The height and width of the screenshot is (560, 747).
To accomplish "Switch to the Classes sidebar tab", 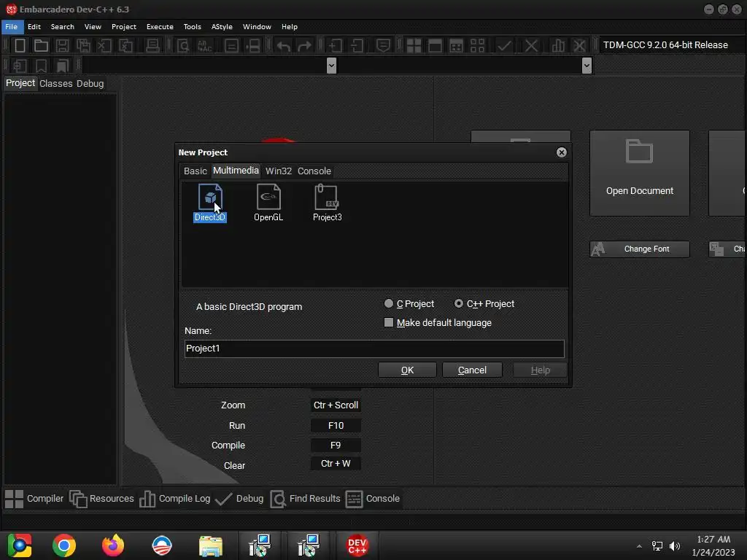I will coord(55,83).
